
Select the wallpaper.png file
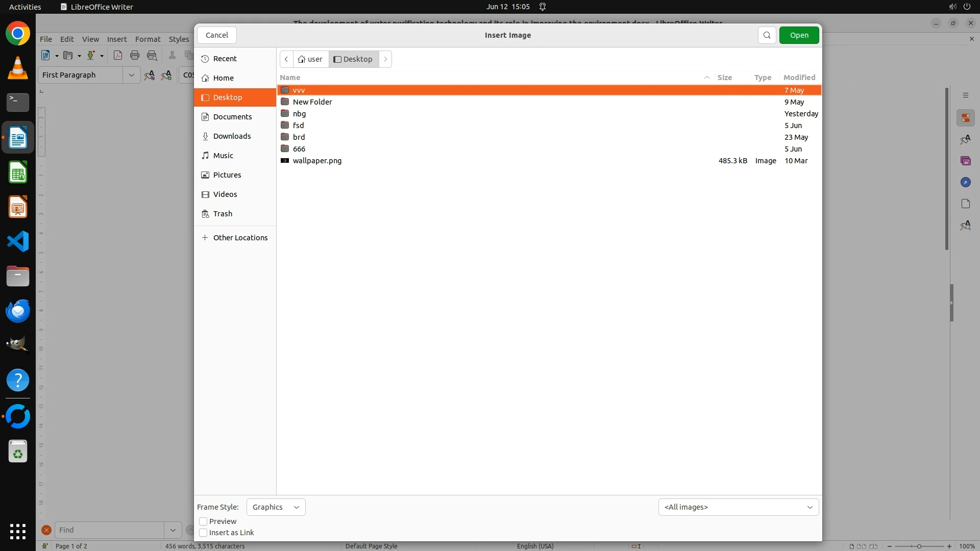click(x=317, y=161)
